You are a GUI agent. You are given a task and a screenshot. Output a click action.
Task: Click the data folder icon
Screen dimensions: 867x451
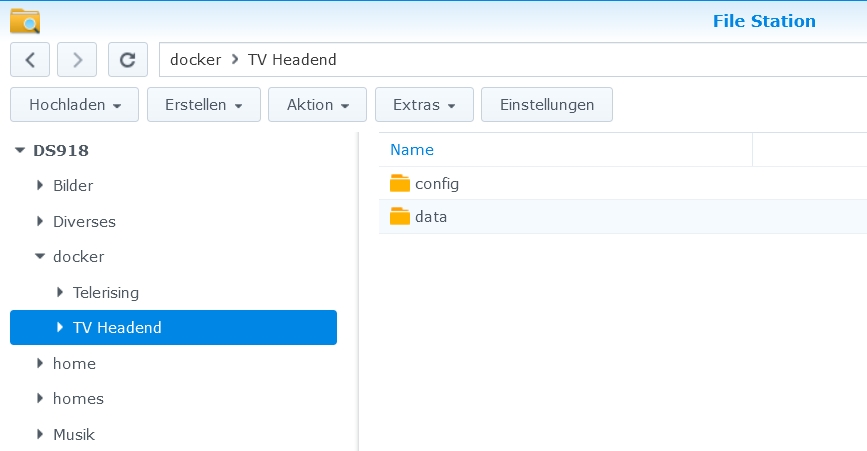pyautogui.click(x=399, y=216)
